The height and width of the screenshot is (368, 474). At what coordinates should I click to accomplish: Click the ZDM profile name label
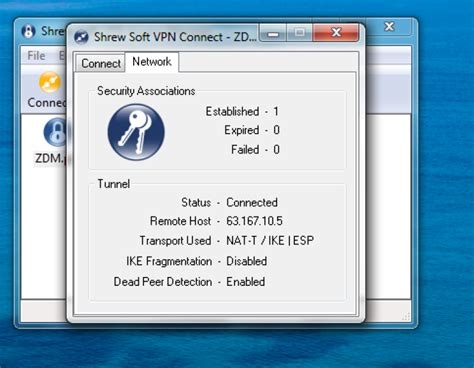[51, 158]
